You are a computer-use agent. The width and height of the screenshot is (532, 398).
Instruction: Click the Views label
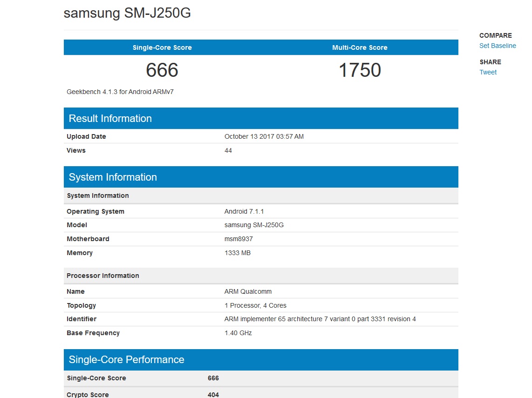click(76, 150)
